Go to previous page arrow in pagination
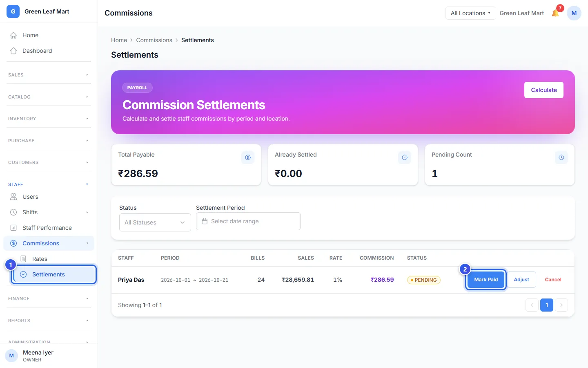Image resolution: width=588 pixels, height=368 pixels. tap(532, 305)
